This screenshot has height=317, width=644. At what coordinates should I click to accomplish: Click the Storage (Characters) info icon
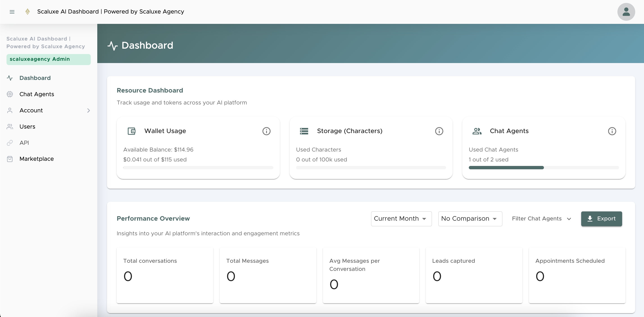click(439, 131)
